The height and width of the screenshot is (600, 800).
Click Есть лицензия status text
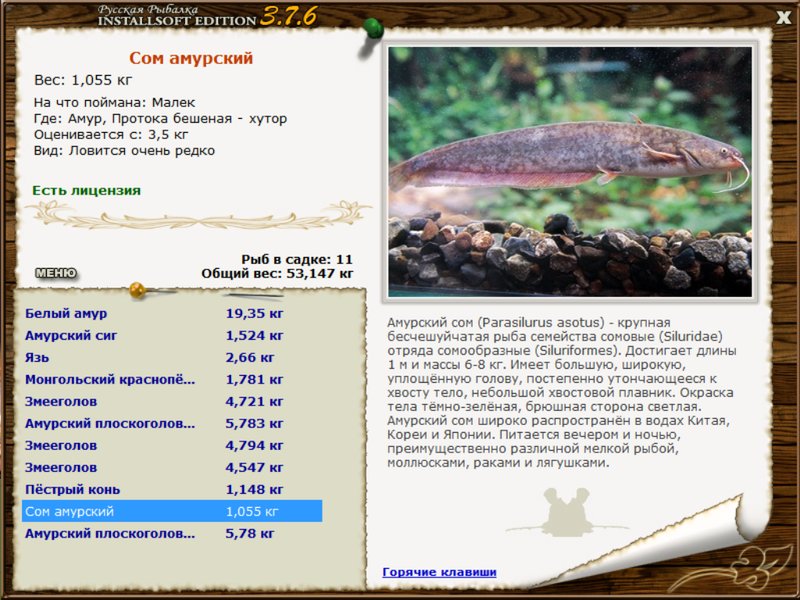(86, 190)
